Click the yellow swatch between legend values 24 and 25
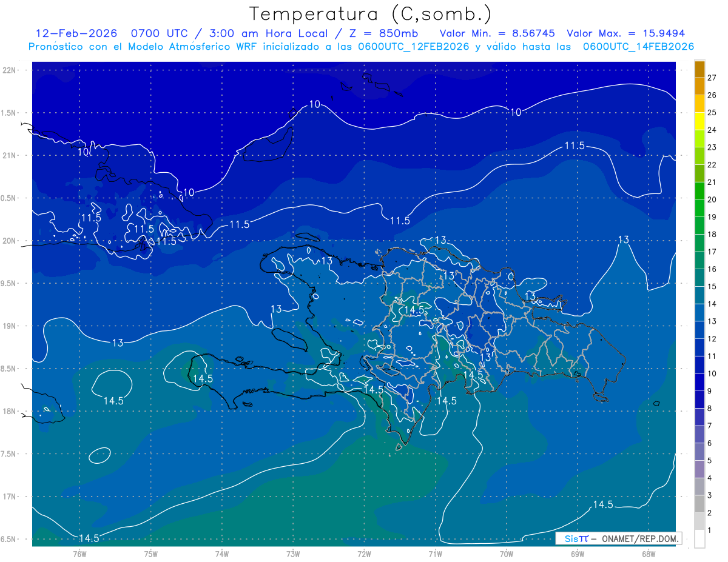This screenshot has height=562, width=728. click(699, 121)
